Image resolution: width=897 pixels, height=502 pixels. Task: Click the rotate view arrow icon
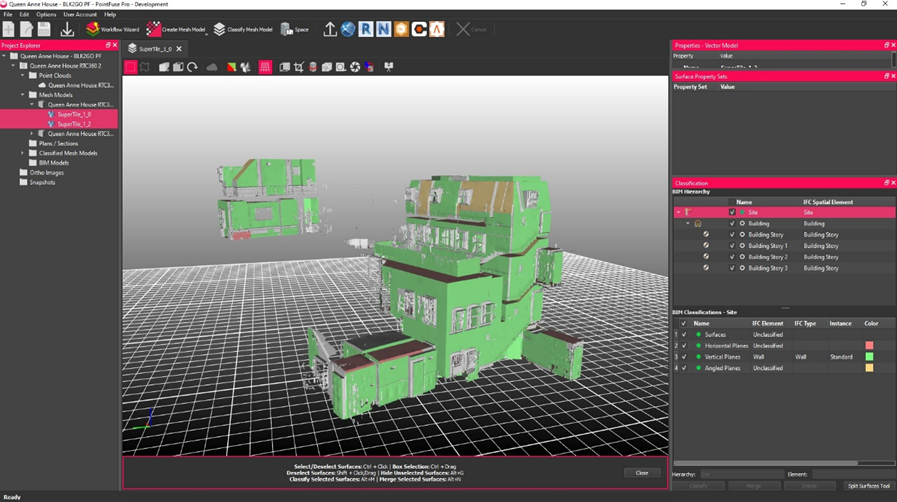[x=192, y=67]
